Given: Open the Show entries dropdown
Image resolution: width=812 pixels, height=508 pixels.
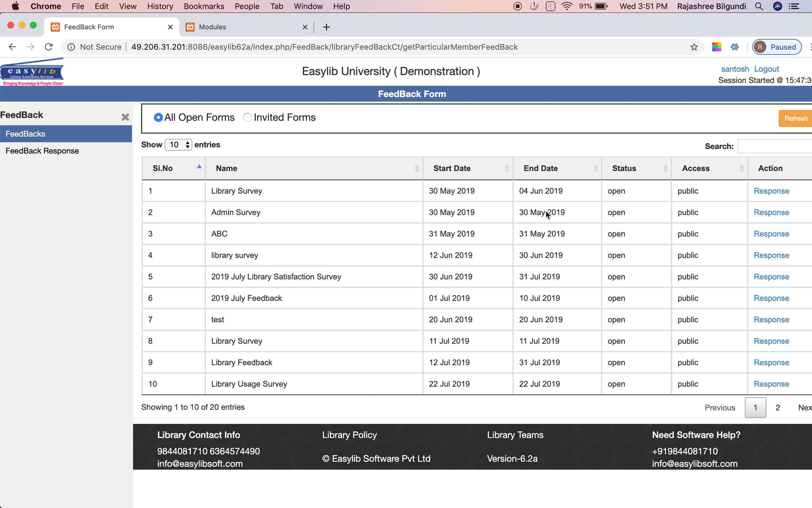Looking at the screenshot, I should pos(178,145).
